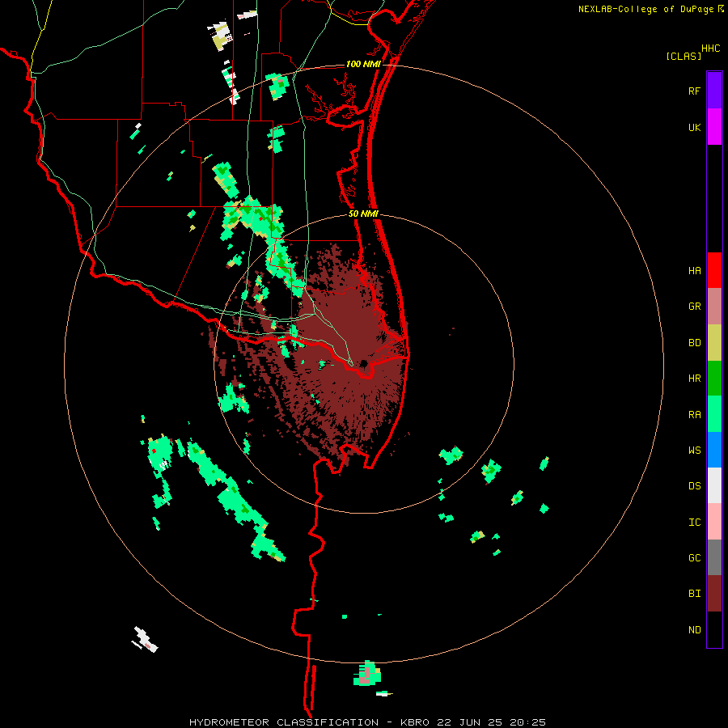
Task: Pick the RA light green legend swatch
Action: pyautogui.click(x=714, y=414)
